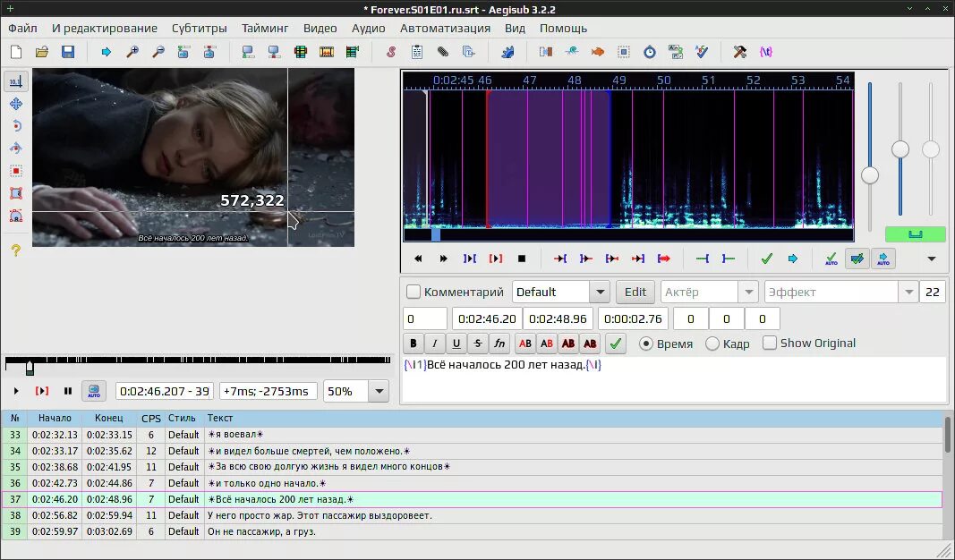Image resolution: width=955 pixels, height=560 pixels.
Task: Click the hammer and wrench Options icon
Action: click(x=739, y=52)
